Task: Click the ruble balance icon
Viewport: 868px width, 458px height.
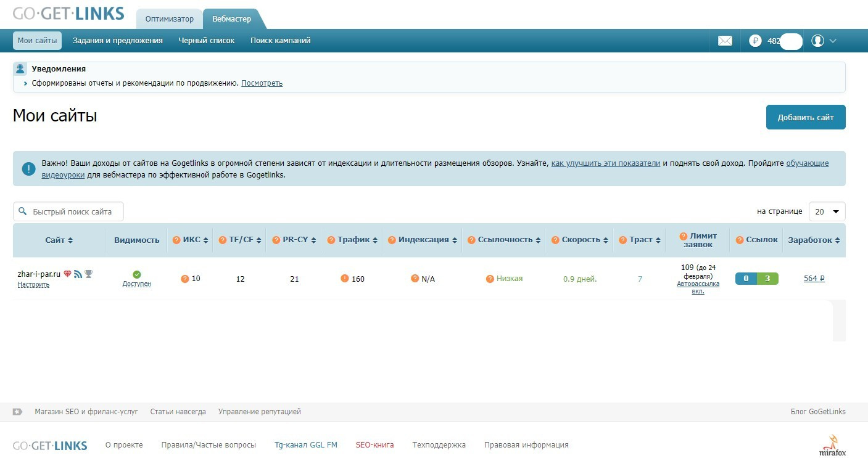Action: coord(755,41)
